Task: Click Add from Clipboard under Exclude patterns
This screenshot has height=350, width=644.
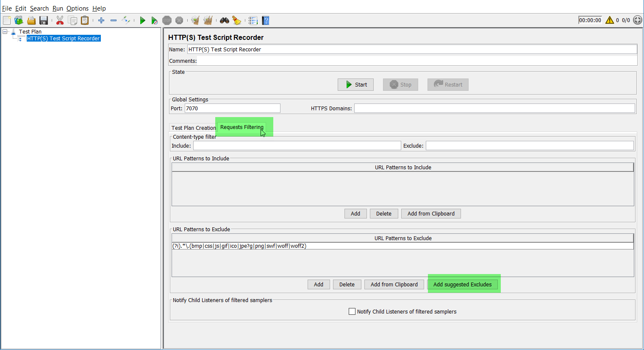Action: (x=394, y=284)
